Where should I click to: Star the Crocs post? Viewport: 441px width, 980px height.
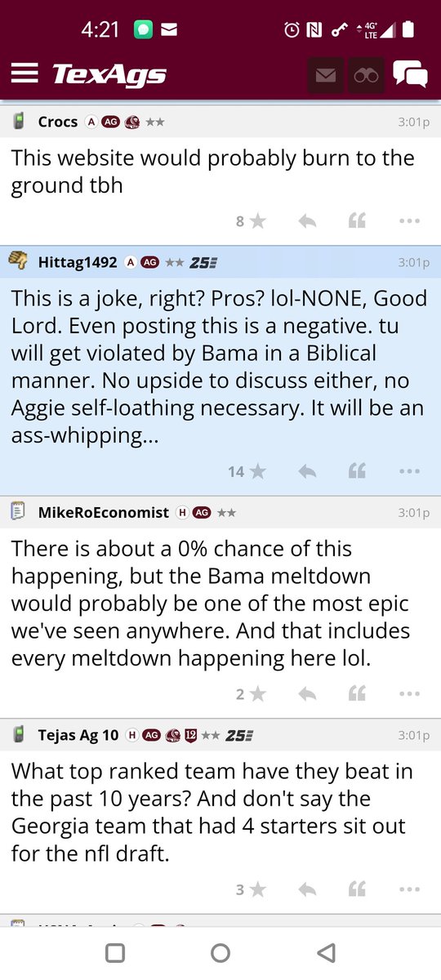click(257, 220)
